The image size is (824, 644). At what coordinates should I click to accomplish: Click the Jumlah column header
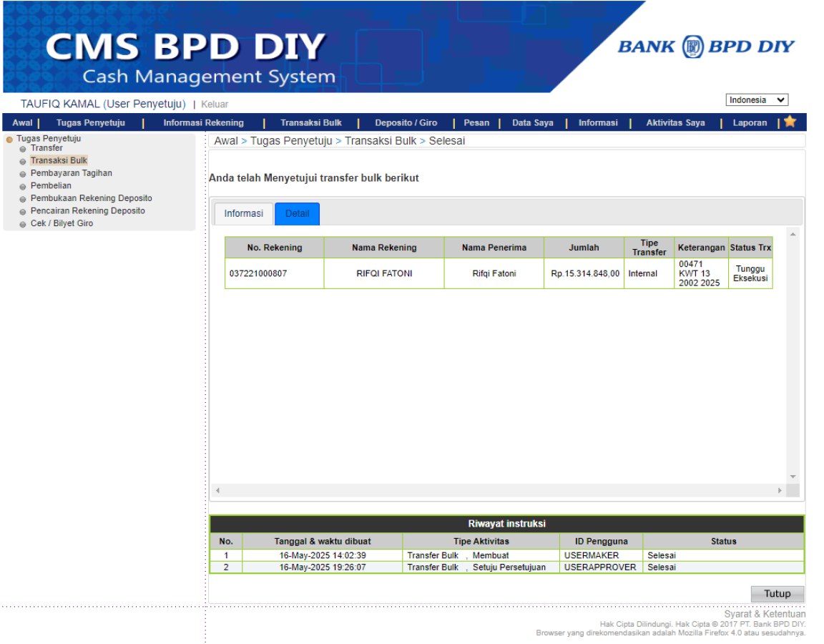pos(584,248)
